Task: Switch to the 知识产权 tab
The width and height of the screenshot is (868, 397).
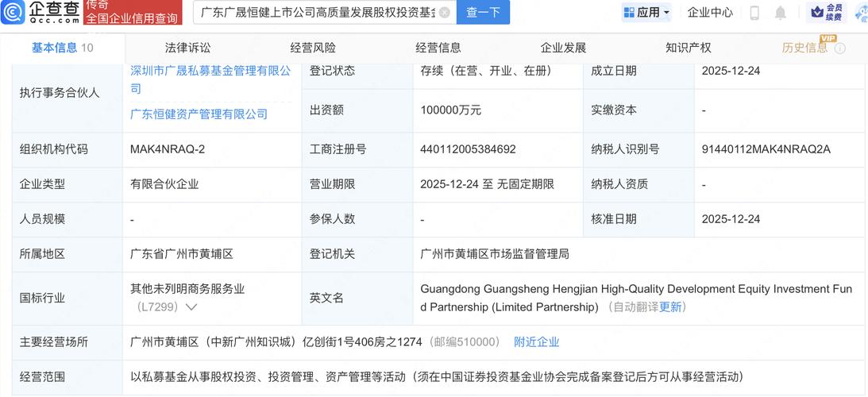Action: [x=688, y=48]
